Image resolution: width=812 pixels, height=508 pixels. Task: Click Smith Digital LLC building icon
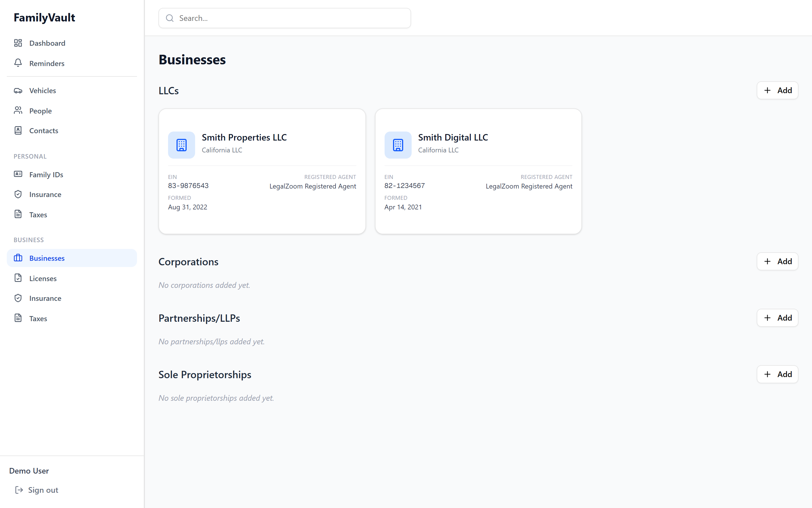pyautogui.click(x=398, y=145)
